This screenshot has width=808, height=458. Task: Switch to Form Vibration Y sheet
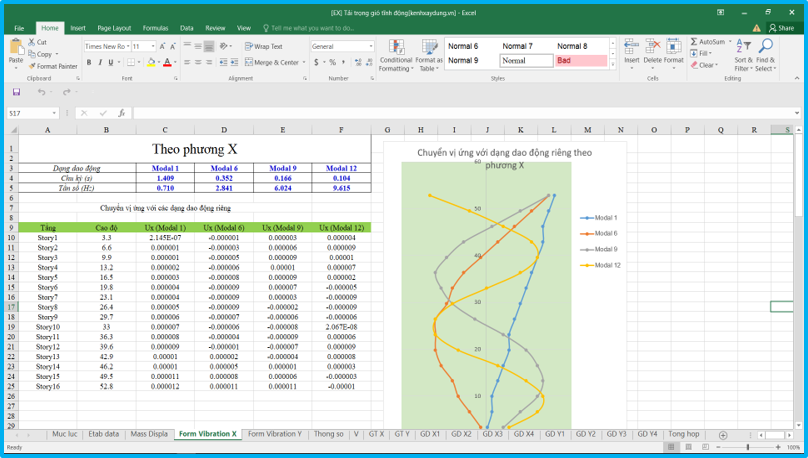[274, 434]
